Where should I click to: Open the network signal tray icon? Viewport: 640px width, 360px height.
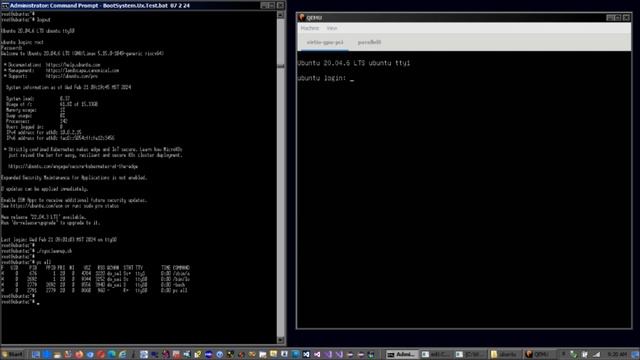coord(596,354)
